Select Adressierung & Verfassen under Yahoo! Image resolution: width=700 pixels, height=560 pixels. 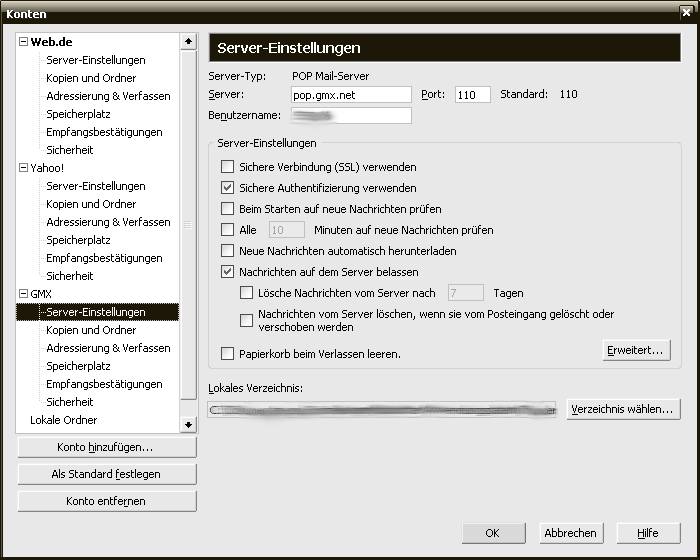point(108,222)
